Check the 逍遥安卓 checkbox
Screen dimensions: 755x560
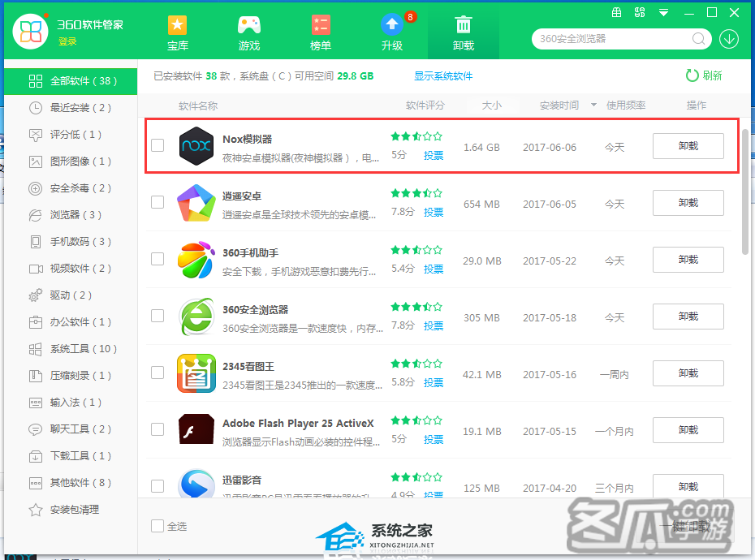(157, 202)
